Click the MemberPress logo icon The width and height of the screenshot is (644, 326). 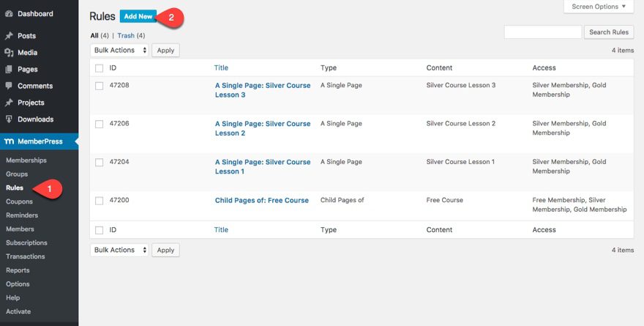[x=10, y=141]
